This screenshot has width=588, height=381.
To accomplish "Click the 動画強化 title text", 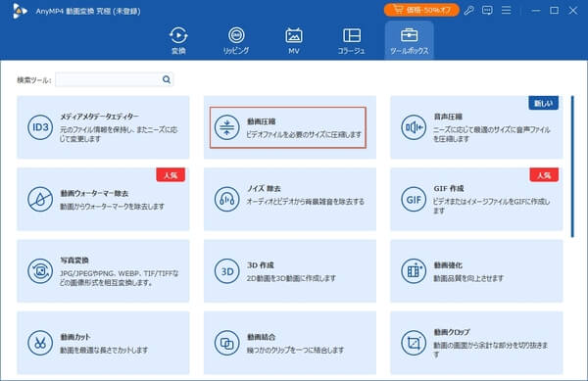I will pos(448,264).
